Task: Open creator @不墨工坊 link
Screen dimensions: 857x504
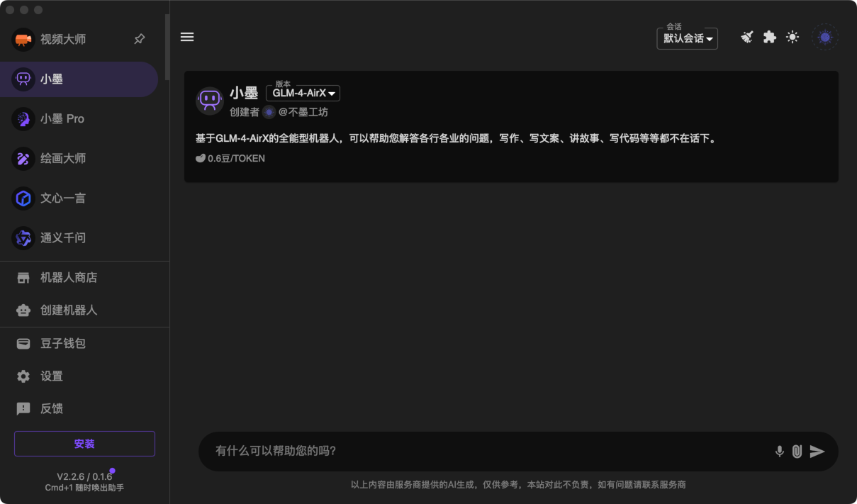Action: coord(303,112)
